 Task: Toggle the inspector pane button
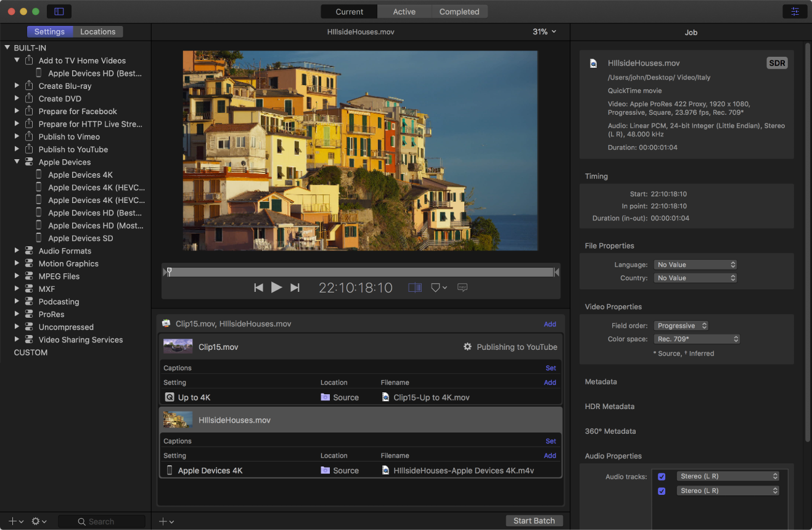pyautogui.click(x=795, y=12)
